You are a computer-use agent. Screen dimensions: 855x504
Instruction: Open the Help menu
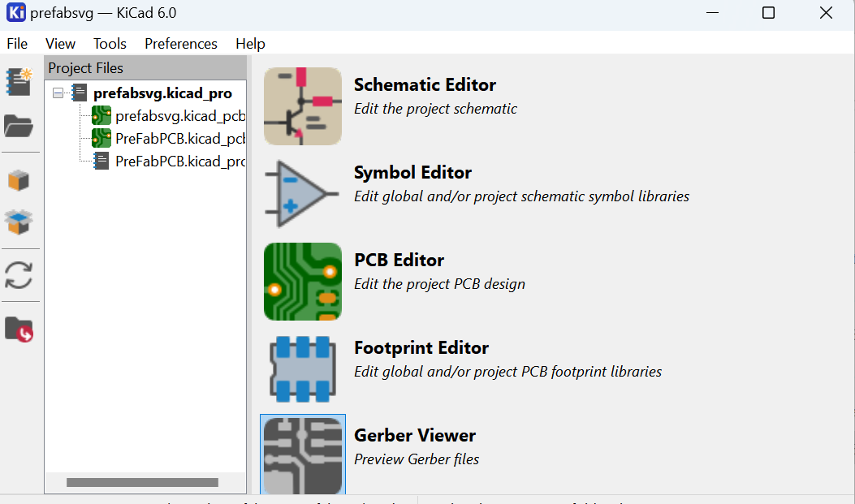[250, 44]
